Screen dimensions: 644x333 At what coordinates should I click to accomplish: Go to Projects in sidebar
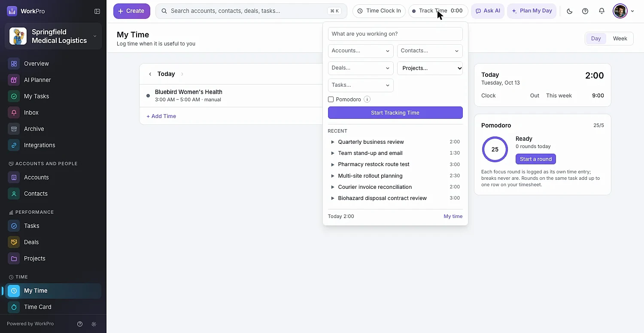click(53, 258)
